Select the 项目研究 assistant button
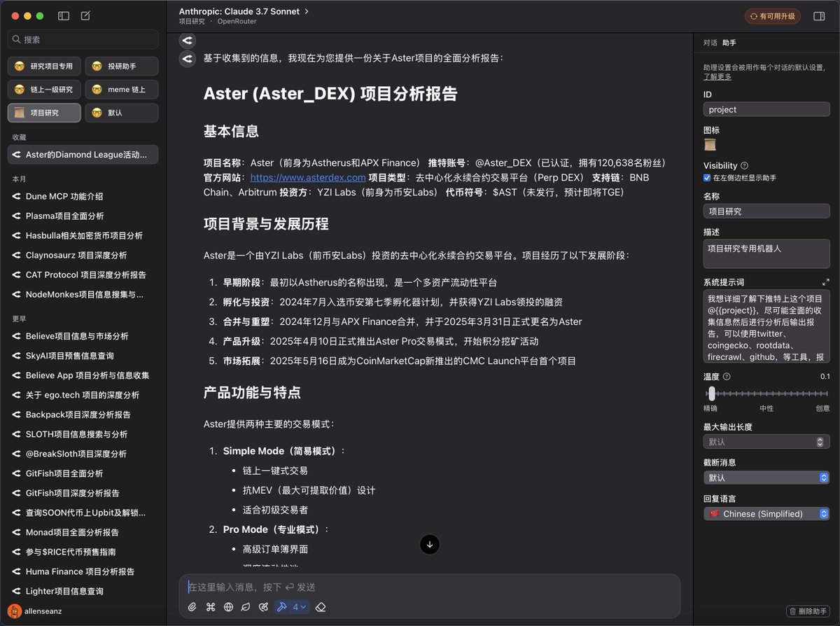Viewport: 840px width, 626px height. [44, 113]
